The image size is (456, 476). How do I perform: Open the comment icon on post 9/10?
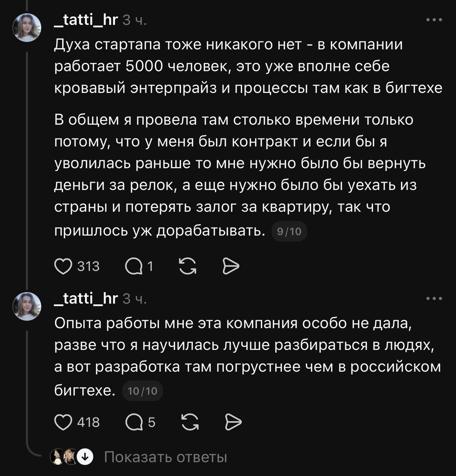pyautogui.click(x=134, y=266)
